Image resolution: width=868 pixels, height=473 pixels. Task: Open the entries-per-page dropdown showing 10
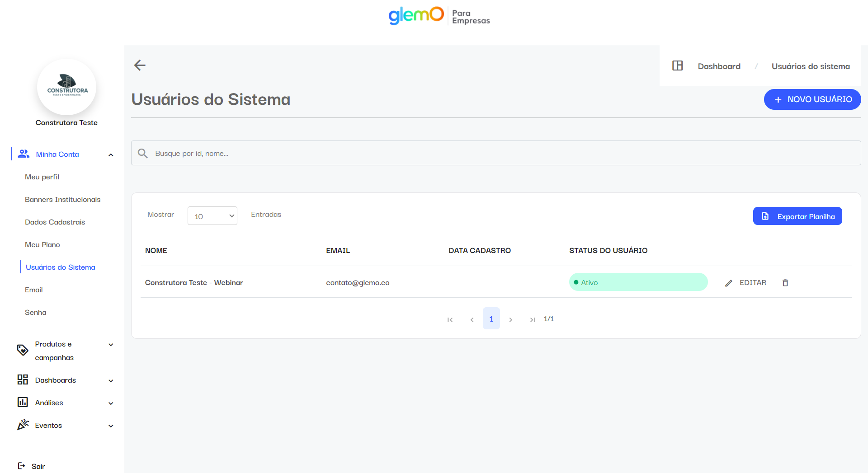click(x=212, y=216)
